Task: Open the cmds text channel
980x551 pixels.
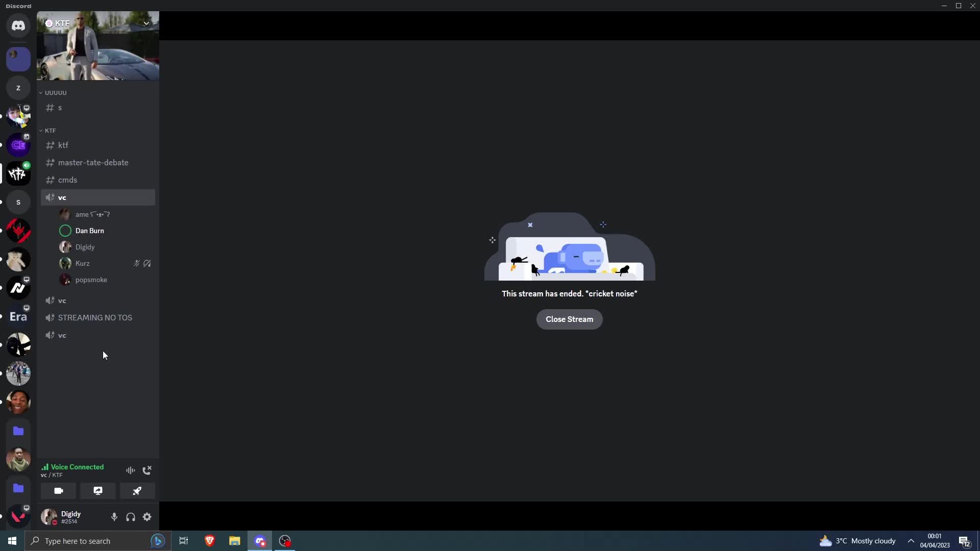Action: point(67,180)
